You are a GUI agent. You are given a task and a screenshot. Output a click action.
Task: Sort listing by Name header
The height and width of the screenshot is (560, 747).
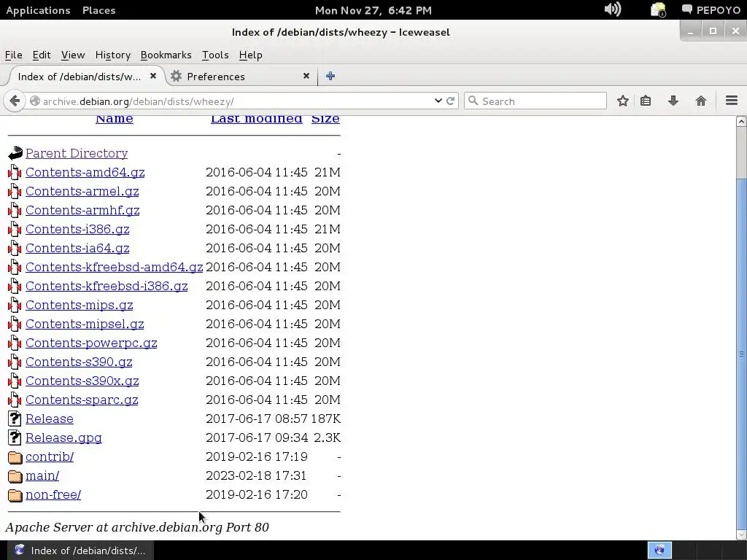click(x=115, y=119)
